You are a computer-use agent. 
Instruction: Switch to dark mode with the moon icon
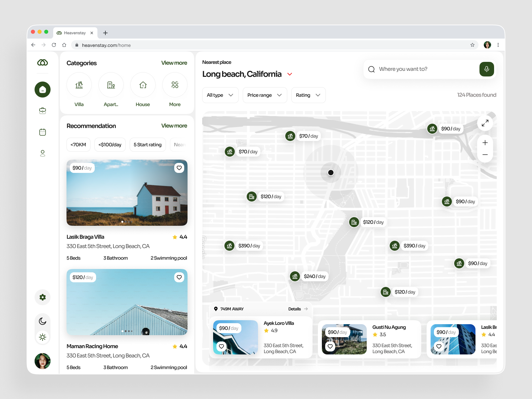[x=42, y=321]
